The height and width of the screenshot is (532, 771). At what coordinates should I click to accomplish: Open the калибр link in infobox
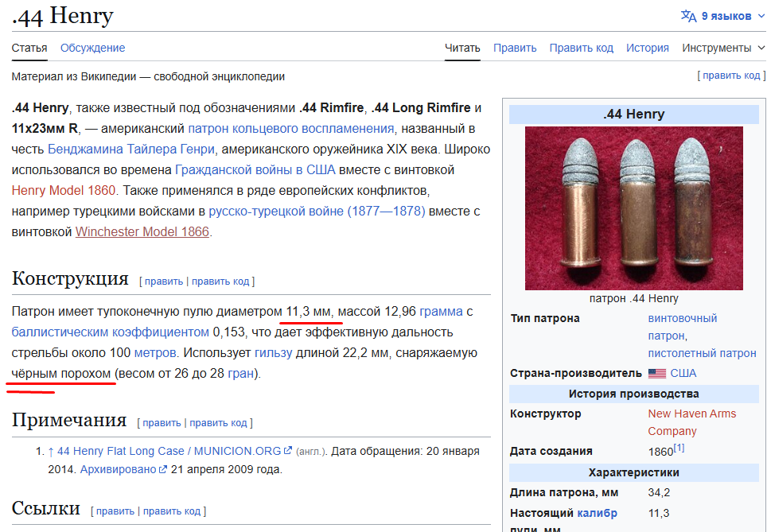pos(597,514)
